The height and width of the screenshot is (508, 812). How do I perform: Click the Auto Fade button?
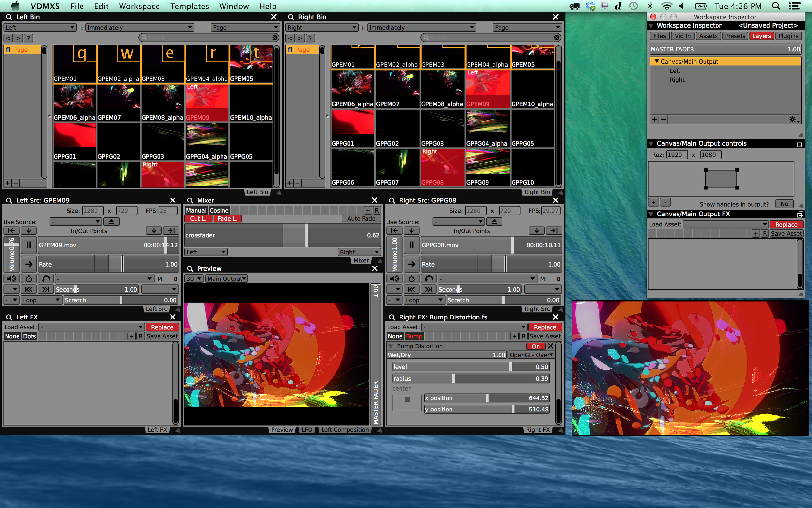tap(361, 218)
